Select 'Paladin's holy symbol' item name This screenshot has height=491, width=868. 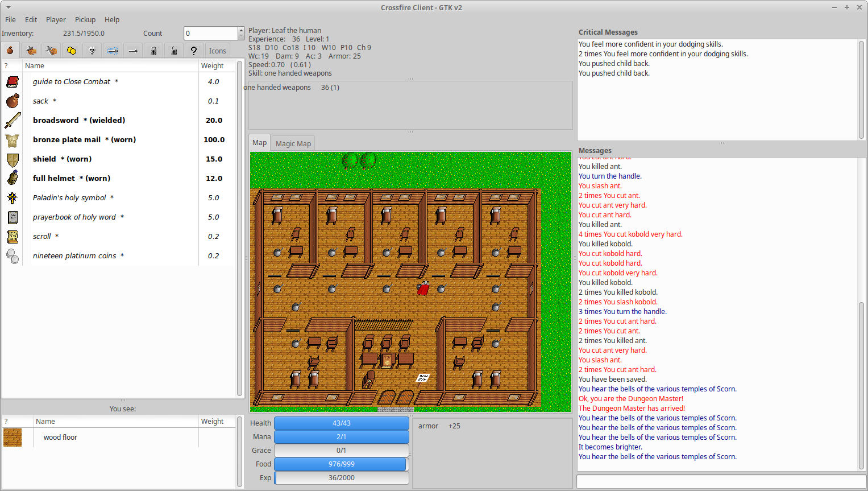pos(69,198)
